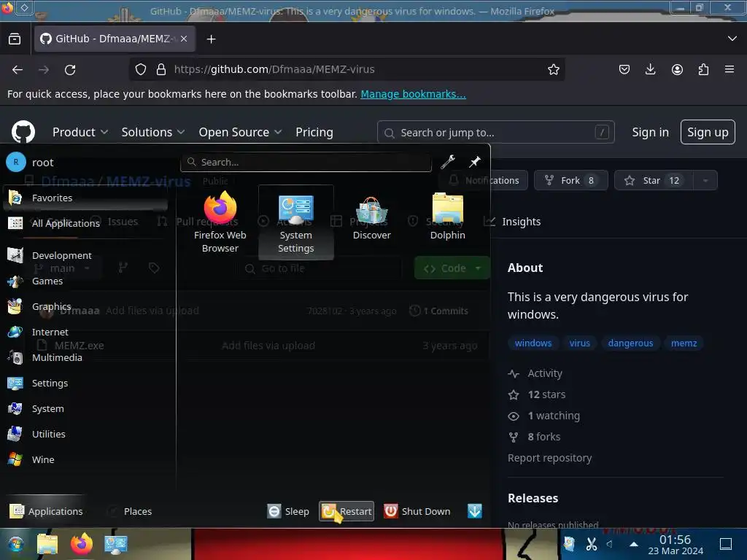Open Graphics category
Screen dimensions: 747x560
pos(86,306)
